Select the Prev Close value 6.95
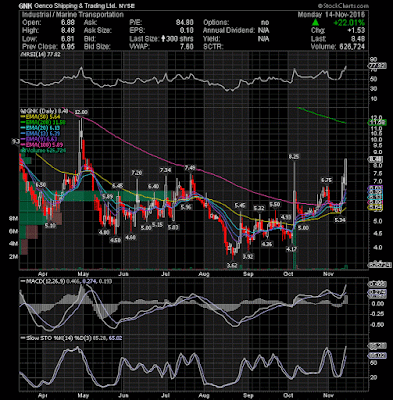Viewport: 393px width, 400px height. click(68, 47)
